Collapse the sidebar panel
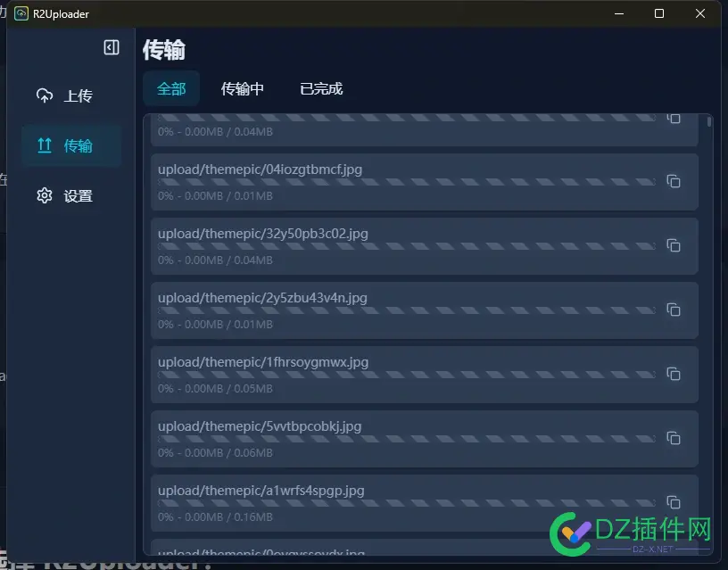Viewport: 728px width, 570px height. click(x=112, y=47)
